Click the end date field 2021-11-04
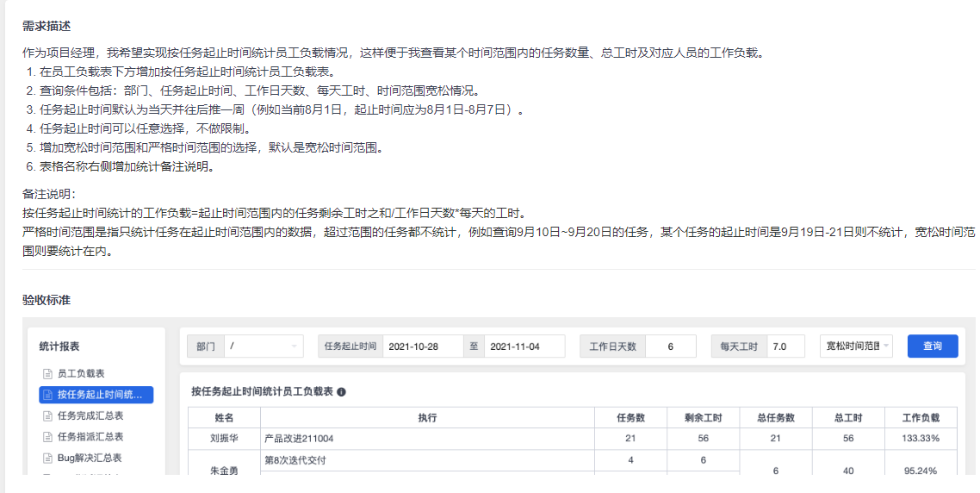 (524, 346)
